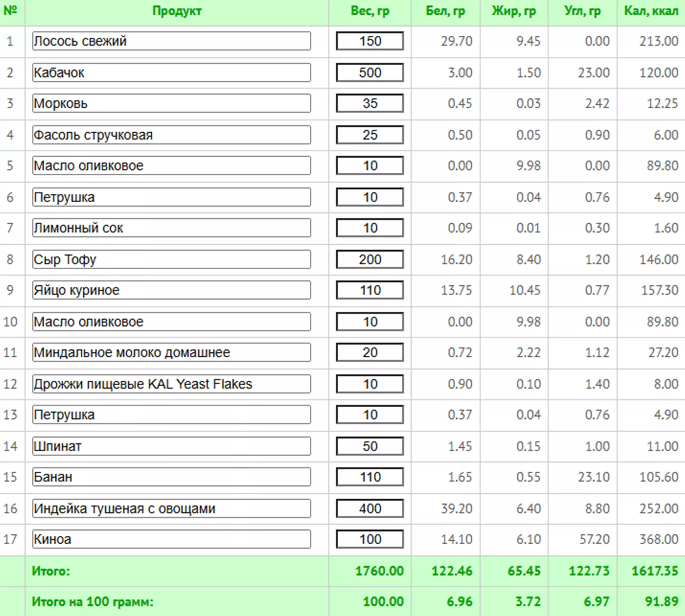
Task: Click the Итого на 100 грамм label
Action: pyautogui.click(x=92, y=602)
